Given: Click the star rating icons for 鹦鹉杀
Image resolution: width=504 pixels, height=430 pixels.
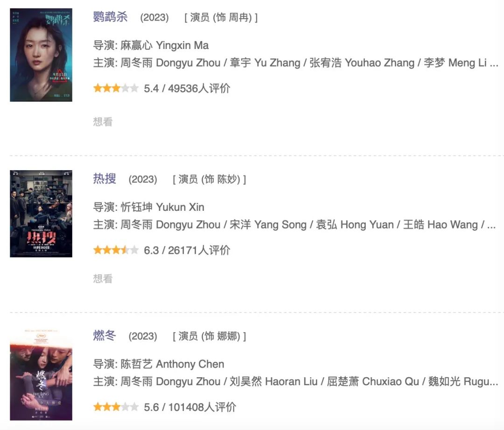Looking at the screenshot, I should 116,88.
